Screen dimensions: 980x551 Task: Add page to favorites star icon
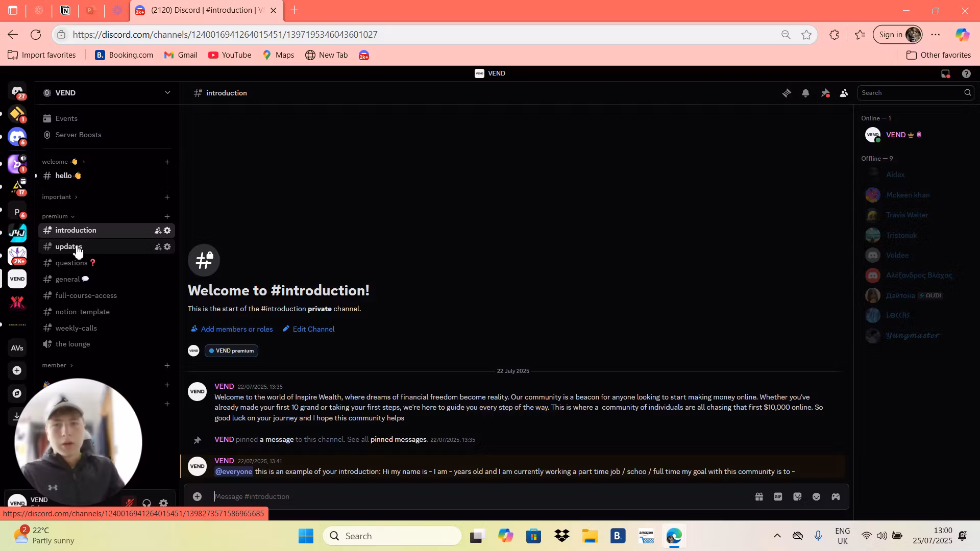point(806,35)
